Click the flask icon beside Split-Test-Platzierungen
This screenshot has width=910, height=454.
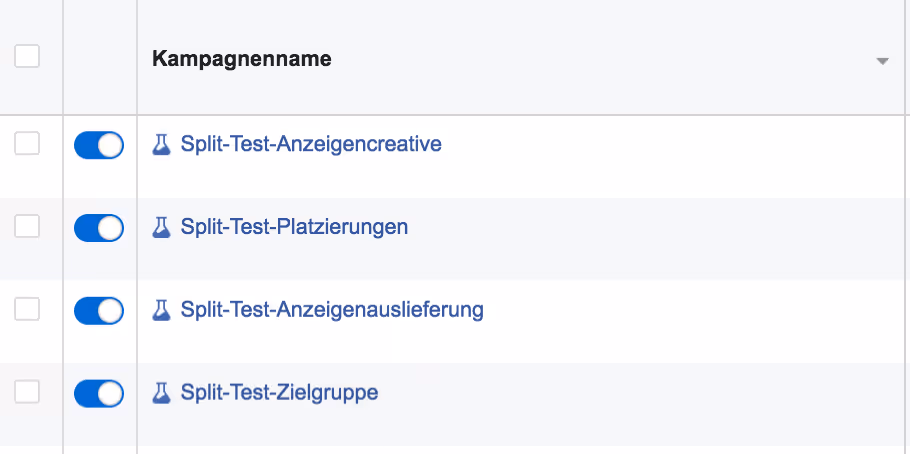coord(161,228)
